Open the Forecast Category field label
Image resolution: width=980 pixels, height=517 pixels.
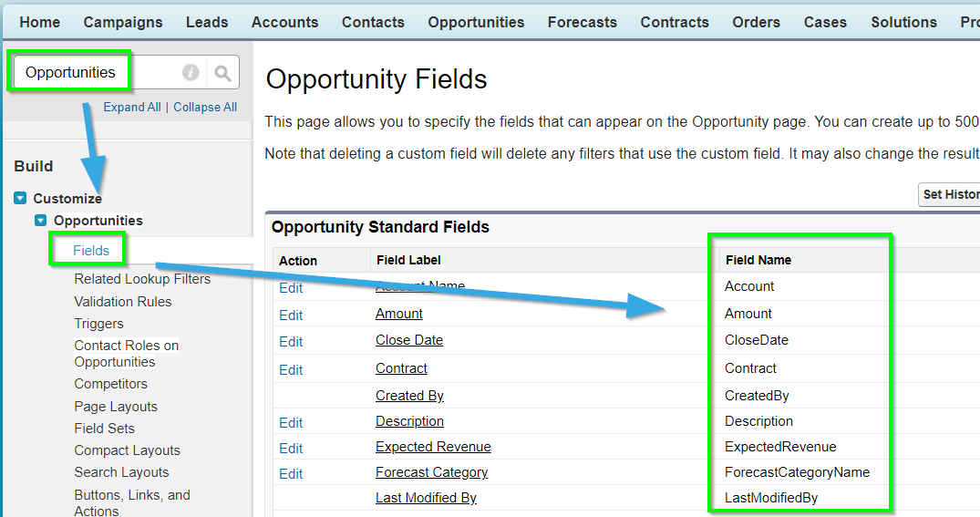(x=431, y=472)
